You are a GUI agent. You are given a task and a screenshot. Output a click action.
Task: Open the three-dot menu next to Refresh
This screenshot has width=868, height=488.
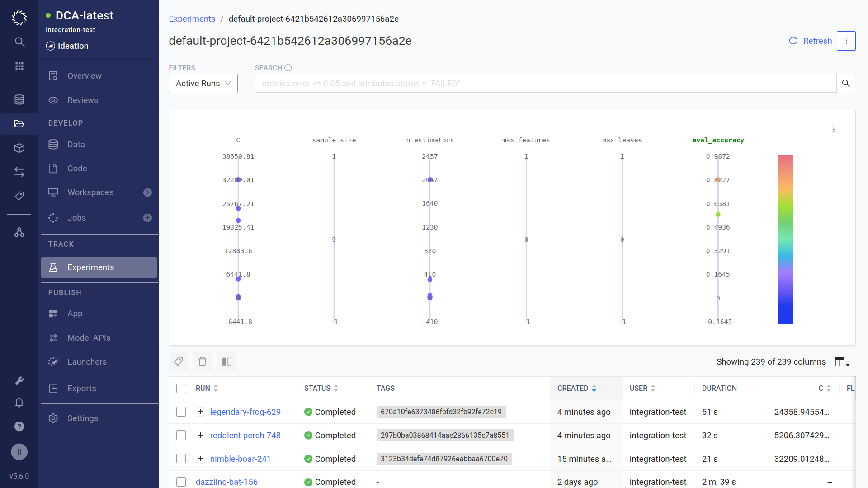(x=846, y=41)
